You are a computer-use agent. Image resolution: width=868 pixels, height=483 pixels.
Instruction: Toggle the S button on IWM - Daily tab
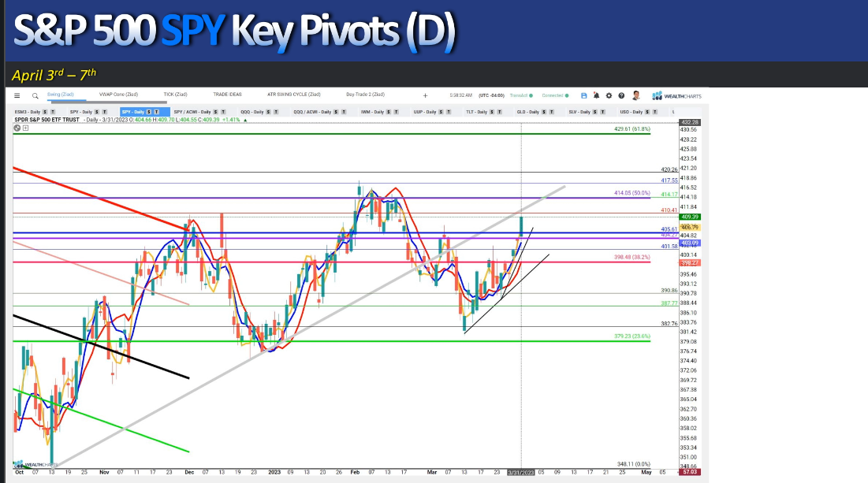tap(389, 112)
